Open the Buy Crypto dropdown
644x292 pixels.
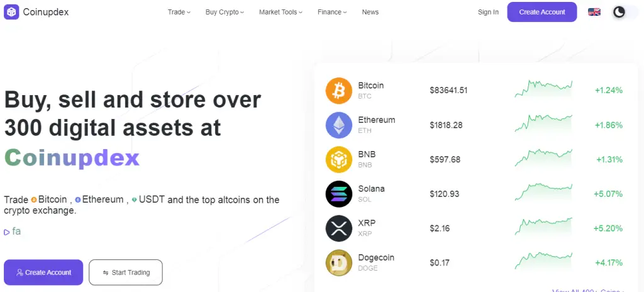click(x=225, y=12)
